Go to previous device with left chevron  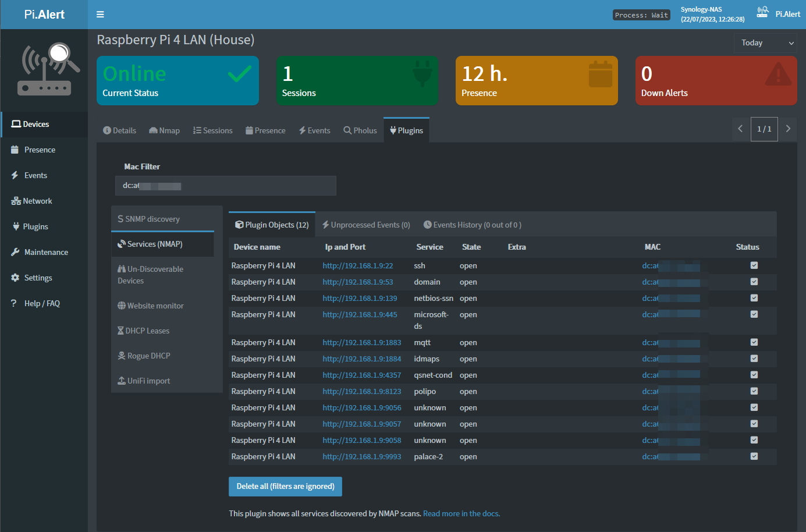[740, 129]
